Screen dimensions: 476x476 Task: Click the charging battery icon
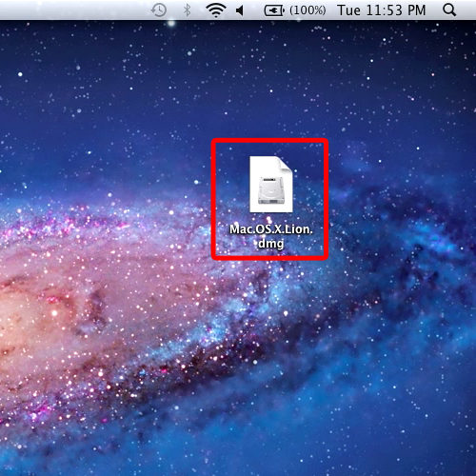coord(274,10)
